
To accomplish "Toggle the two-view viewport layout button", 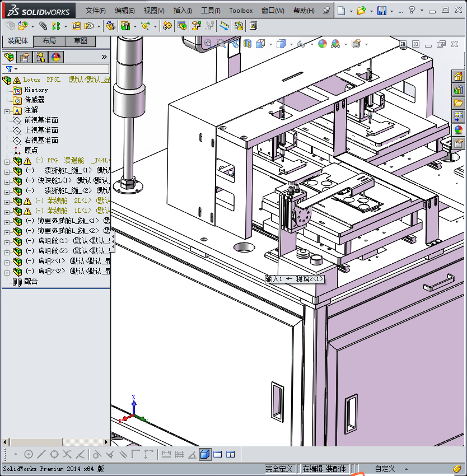I will point(218,454).
